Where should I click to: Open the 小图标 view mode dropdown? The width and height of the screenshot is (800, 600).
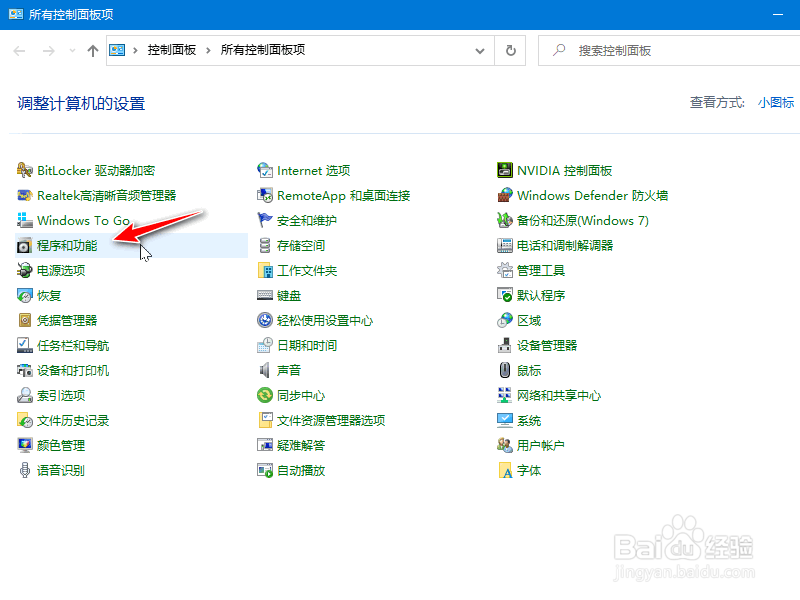pyautogui.click(x=776, y=103)
